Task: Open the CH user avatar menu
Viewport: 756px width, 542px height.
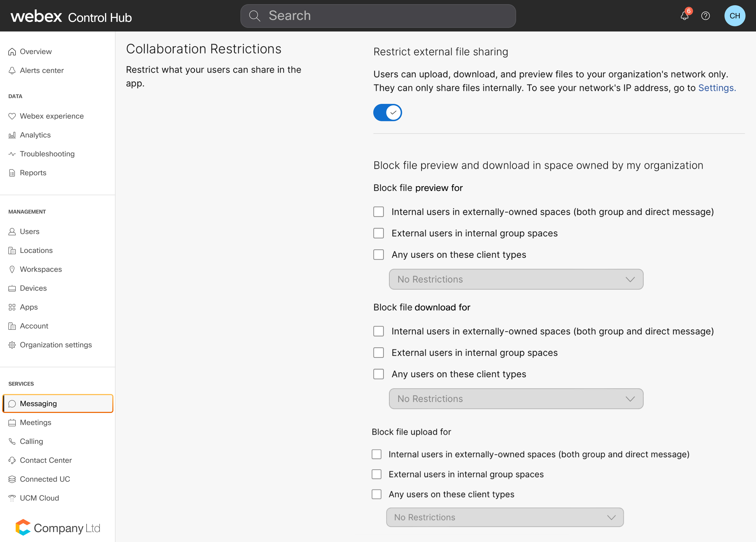Action: pos(735,16)
